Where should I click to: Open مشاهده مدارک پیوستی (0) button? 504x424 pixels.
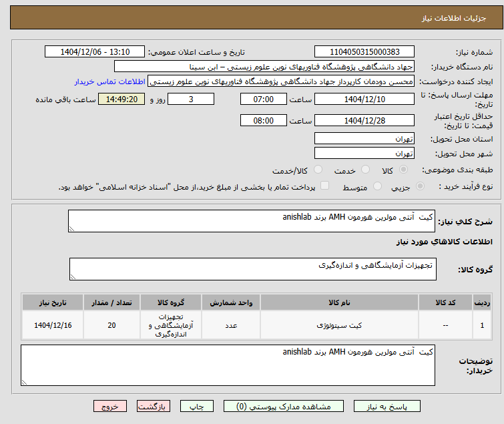pos(284,406)
